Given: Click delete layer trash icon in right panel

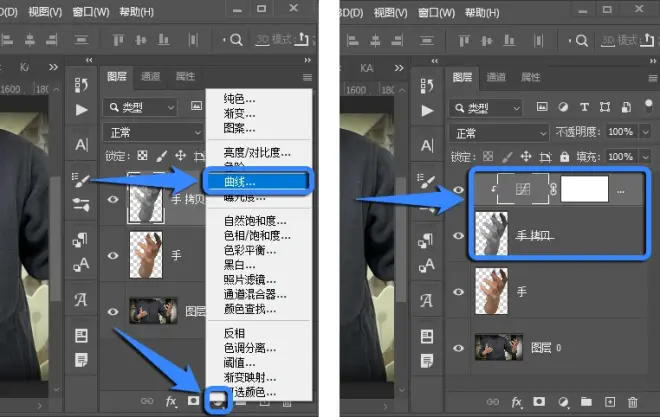Looking at the screenshot, I should pyautogui.click(x=633, y=402).
